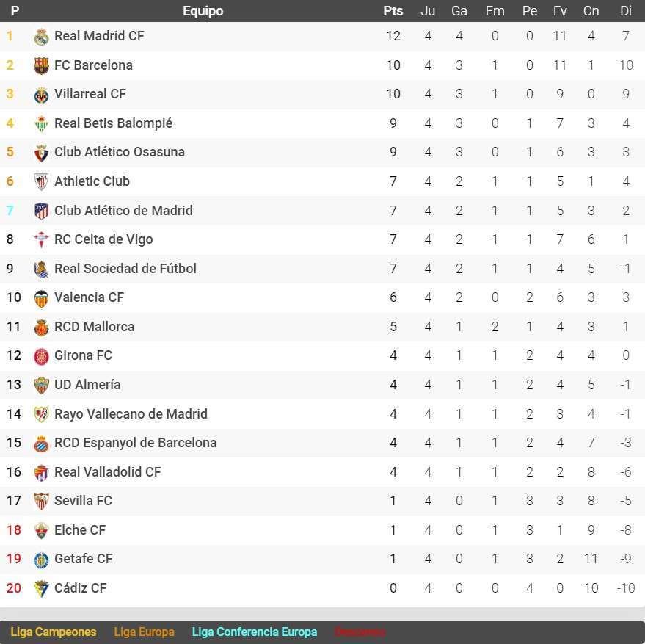
Task: Select the Cádiz CF club crest
Action: click(x=41, y=587)
